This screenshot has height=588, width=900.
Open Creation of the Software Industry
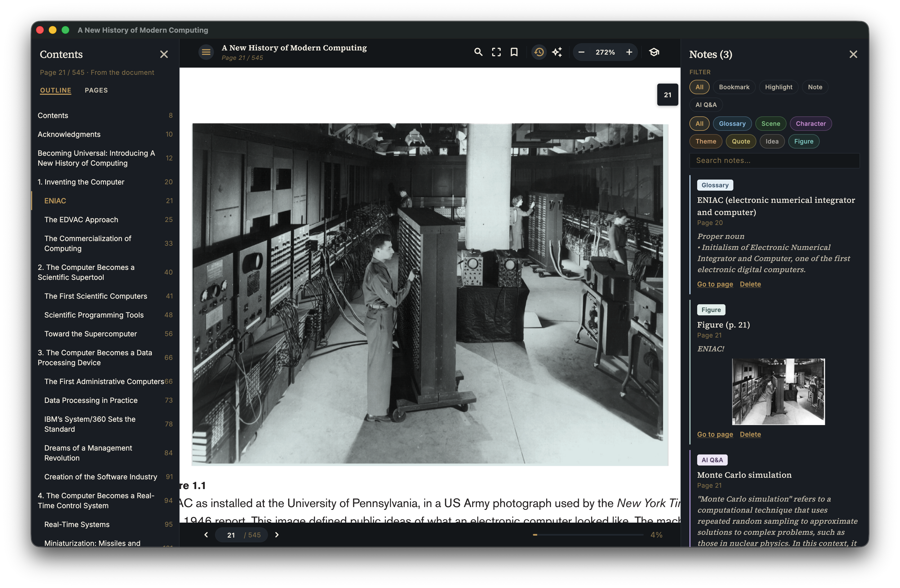tap(105, 477)
